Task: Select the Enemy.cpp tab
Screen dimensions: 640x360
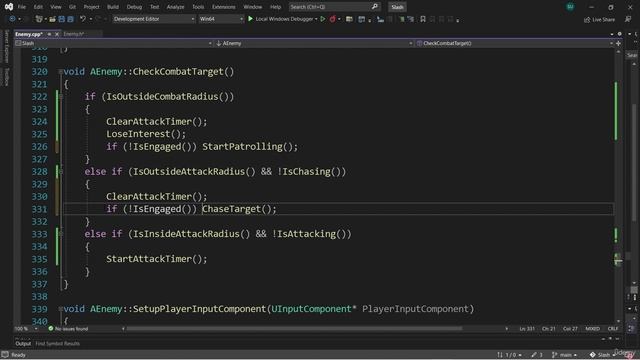Action: pyautogui.click(x=29, y=34)
